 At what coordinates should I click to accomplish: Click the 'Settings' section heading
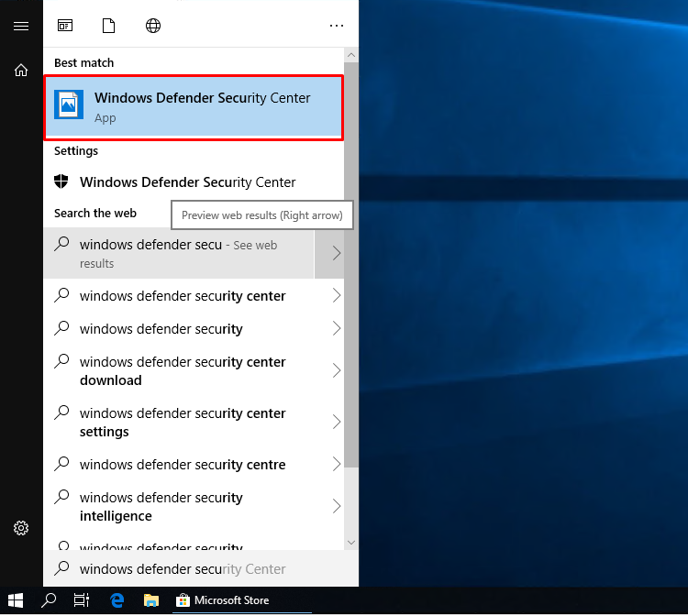(76, 151)
